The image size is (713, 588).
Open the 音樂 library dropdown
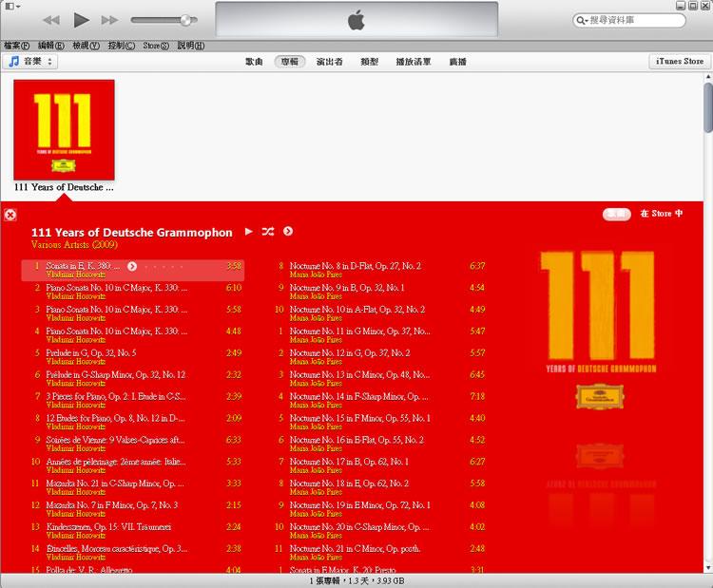coord(30,62)
